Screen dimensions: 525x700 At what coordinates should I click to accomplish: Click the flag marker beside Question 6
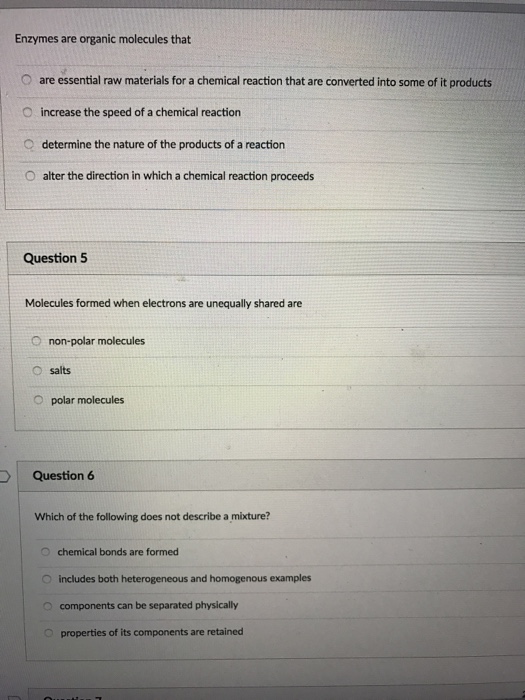coord(4,476)
